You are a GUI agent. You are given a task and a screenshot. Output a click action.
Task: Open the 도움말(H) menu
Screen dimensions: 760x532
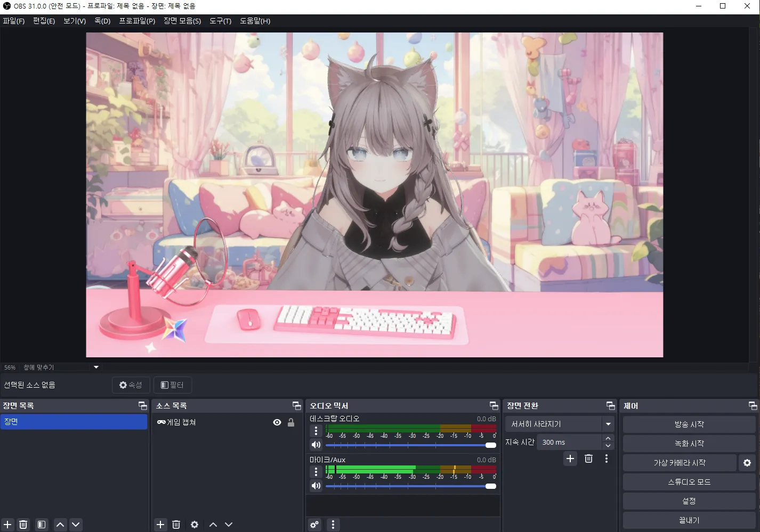(255, 21)
